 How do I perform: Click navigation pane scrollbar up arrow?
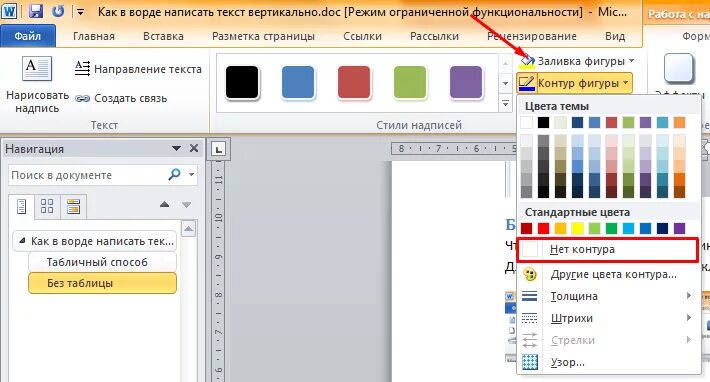(x=188, y=229)
